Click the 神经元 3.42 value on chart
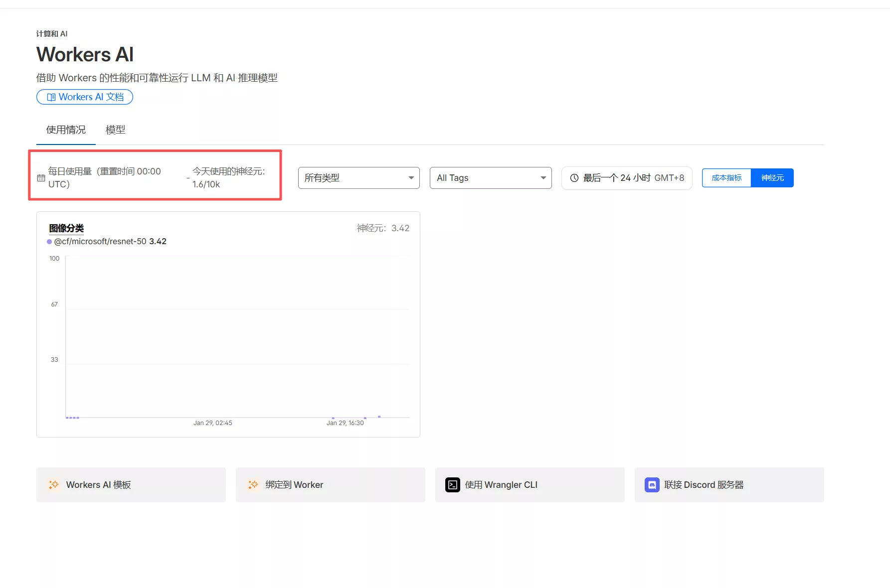 click(x=383, y=228)
